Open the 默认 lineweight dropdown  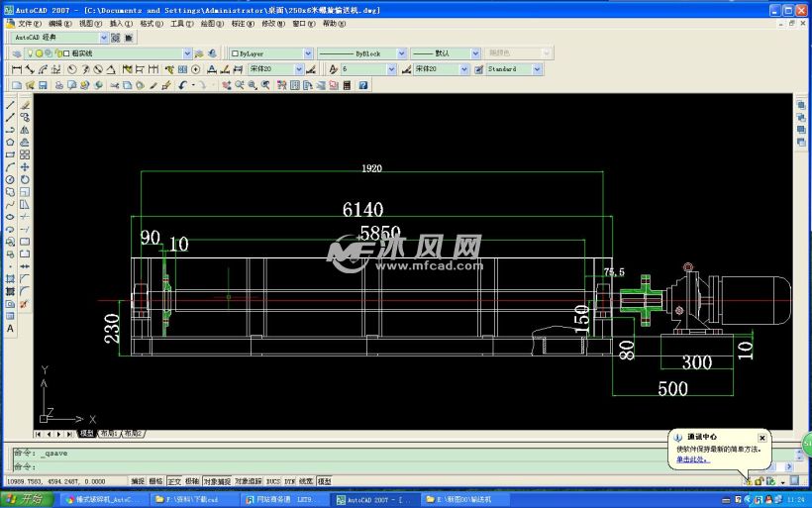475,53
